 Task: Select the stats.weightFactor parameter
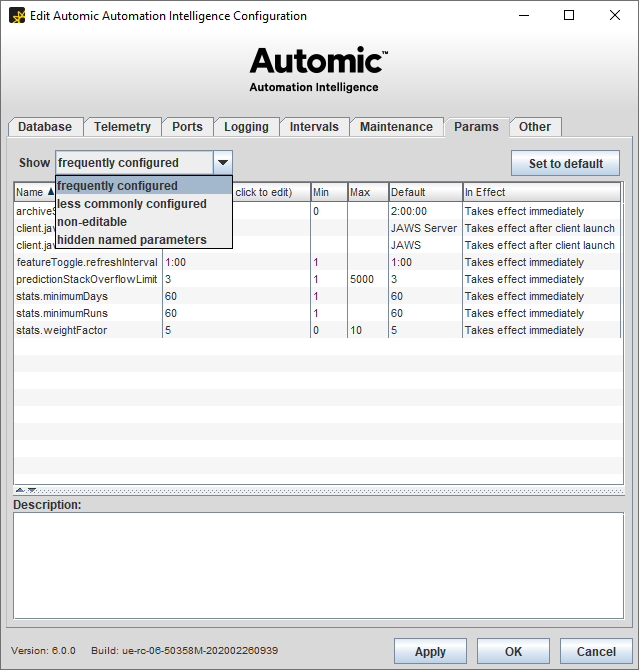pos(88,330)
